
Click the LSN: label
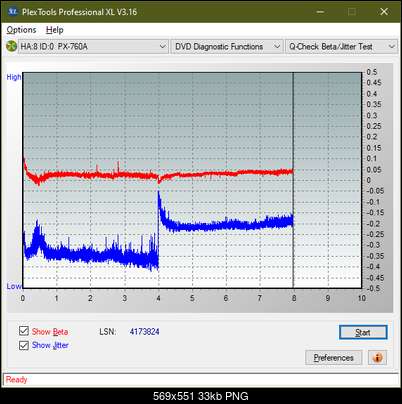[x=108, y=332]
